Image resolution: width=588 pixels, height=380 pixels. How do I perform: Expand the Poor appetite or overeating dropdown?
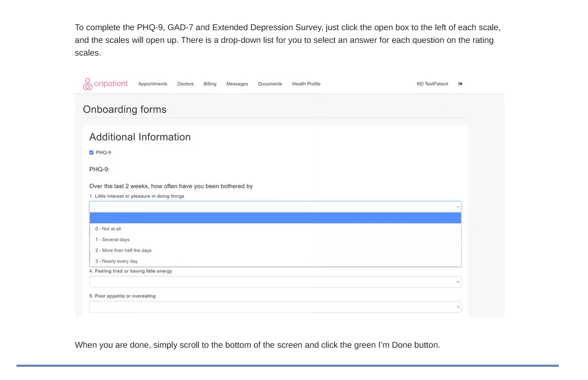(x=275, y=307)
